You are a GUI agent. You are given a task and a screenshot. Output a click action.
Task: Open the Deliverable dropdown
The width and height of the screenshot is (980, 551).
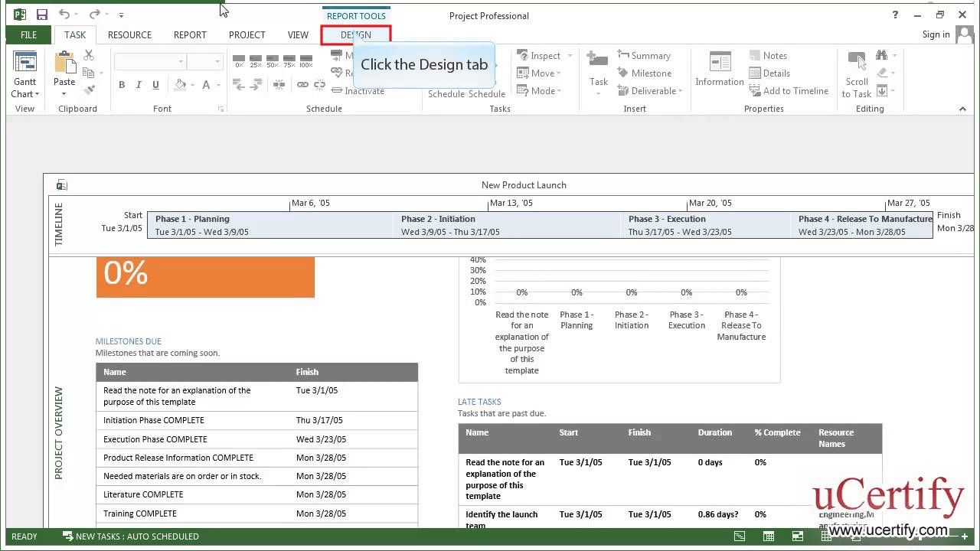649,90
